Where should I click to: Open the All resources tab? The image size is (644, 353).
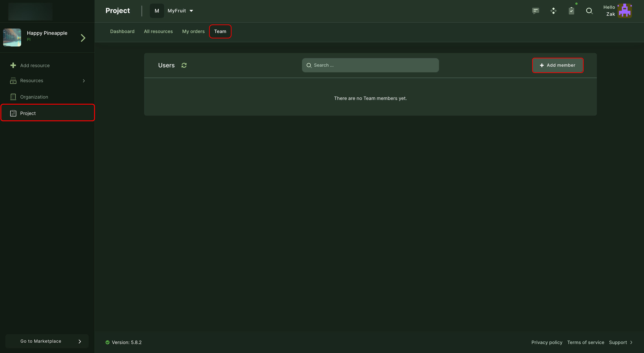point(158,31)
